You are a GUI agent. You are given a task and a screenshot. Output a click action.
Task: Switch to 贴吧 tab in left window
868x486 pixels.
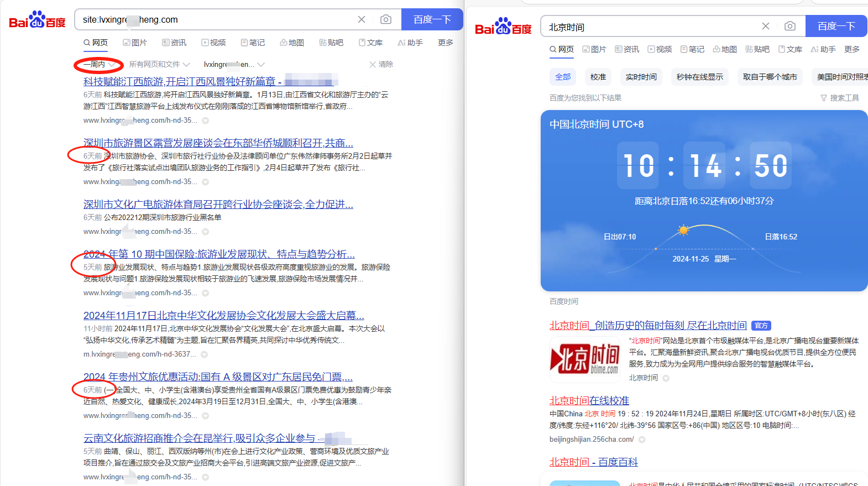(x=331, y=43)
